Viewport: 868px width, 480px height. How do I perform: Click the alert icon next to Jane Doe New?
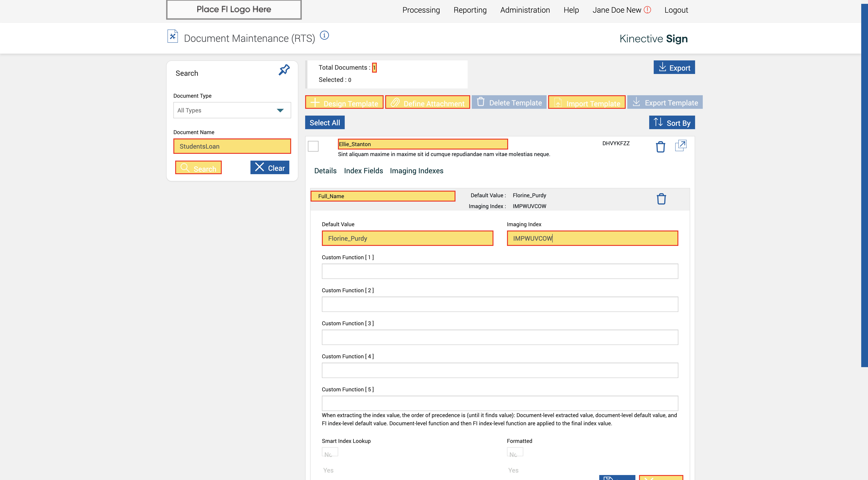pos(647,10)
